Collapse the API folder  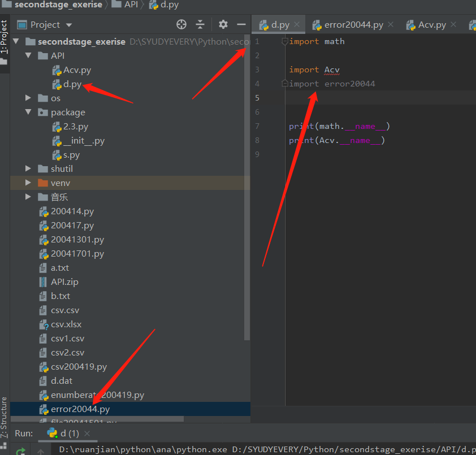click(x=28, y=55)
